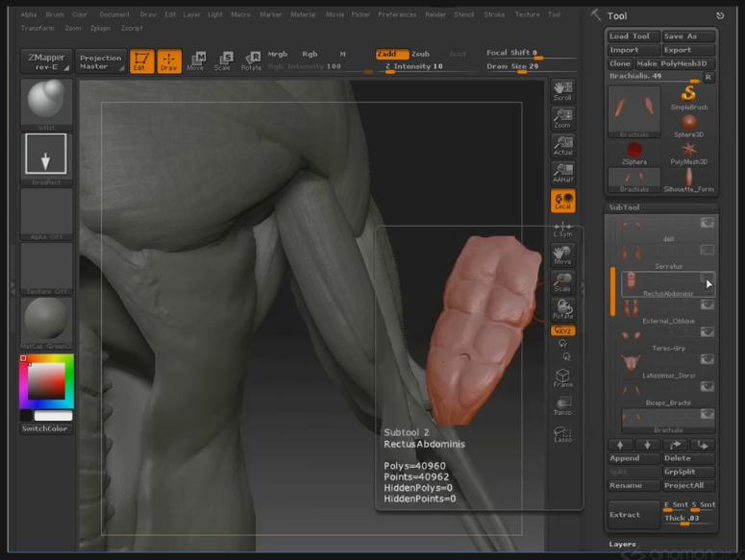Click the Frame mesh icon

[562, 378]
